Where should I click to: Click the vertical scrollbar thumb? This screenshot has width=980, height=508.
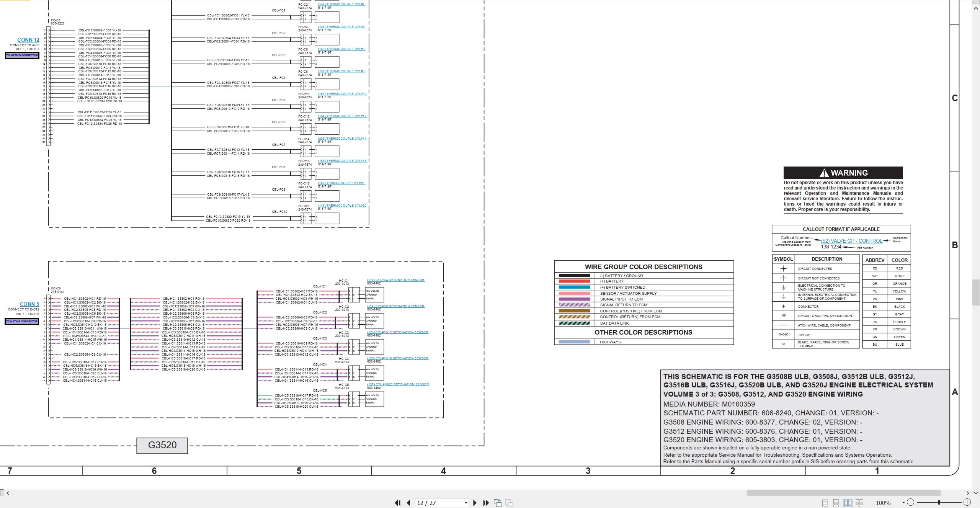pyautogui.click(x=976, y=292)
